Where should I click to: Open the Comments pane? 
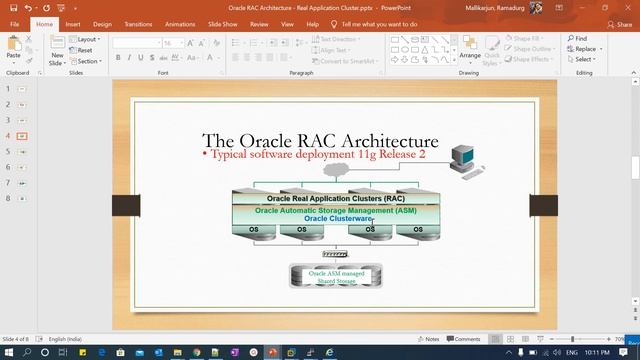(463, 339)
